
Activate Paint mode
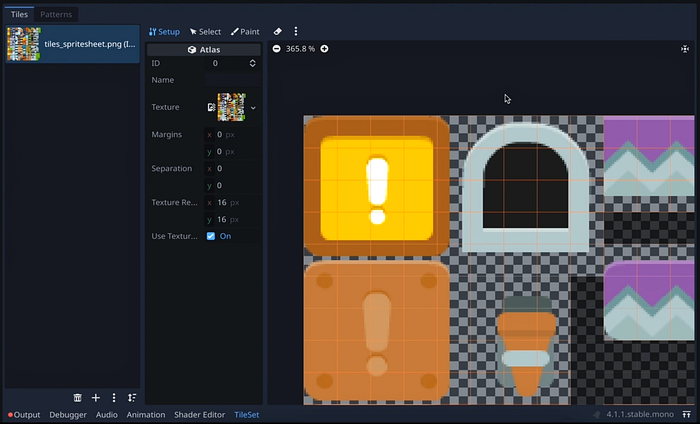pos(245,32)
